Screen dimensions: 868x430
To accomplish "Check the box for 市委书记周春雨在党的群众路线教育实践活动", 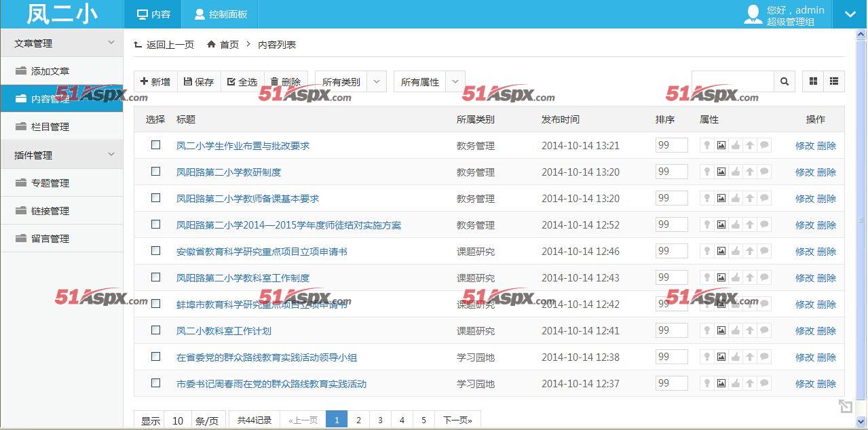I will 155,383.
